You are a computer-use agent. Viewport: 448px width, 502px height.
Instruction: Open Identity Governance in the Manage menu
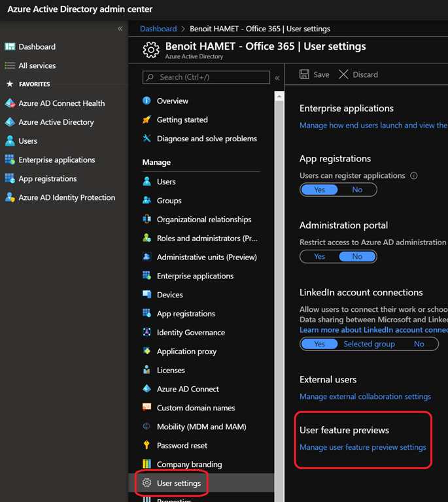click(x=190, y=333)
